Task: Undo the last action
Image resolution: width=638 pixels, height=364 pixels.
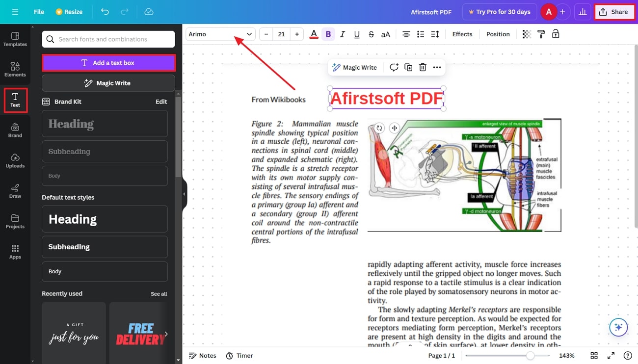Action: pyautogui.click(x=105, y=12)
